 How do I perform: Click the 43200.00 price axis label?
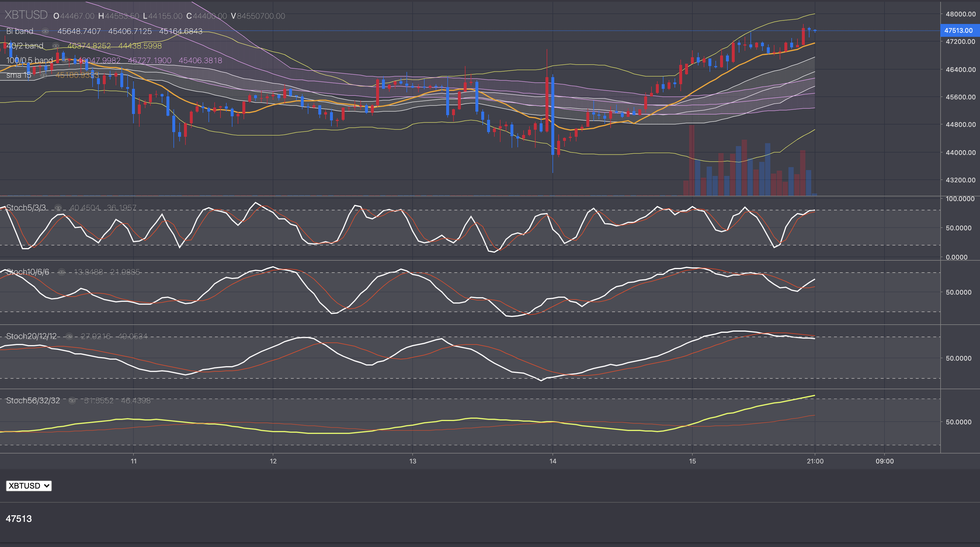tap(961, 180)
